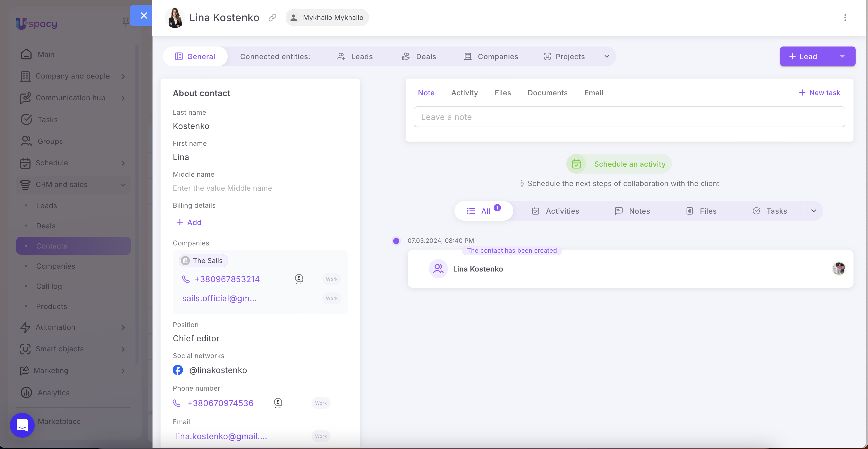868x449 pixels.
Task: Click the Facebook icon for @linakostenko
Action: click(x=178, y=370)
